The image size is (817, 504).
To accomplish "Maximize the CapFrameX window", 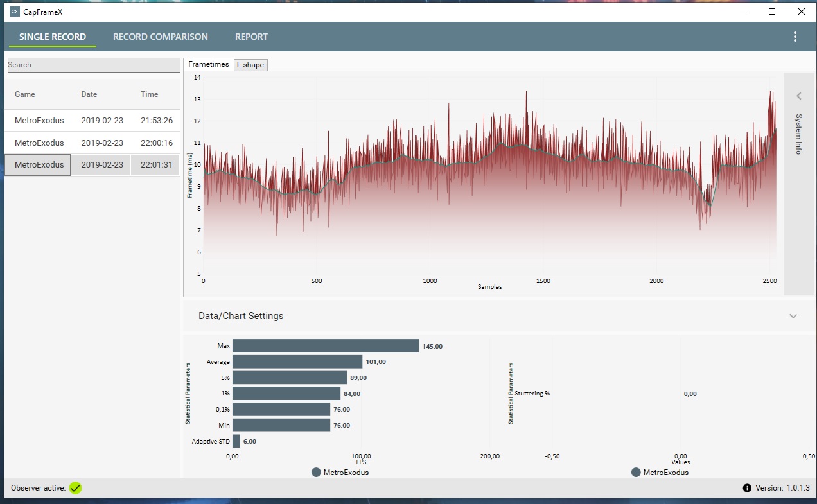I will click(x=772, y=12).
